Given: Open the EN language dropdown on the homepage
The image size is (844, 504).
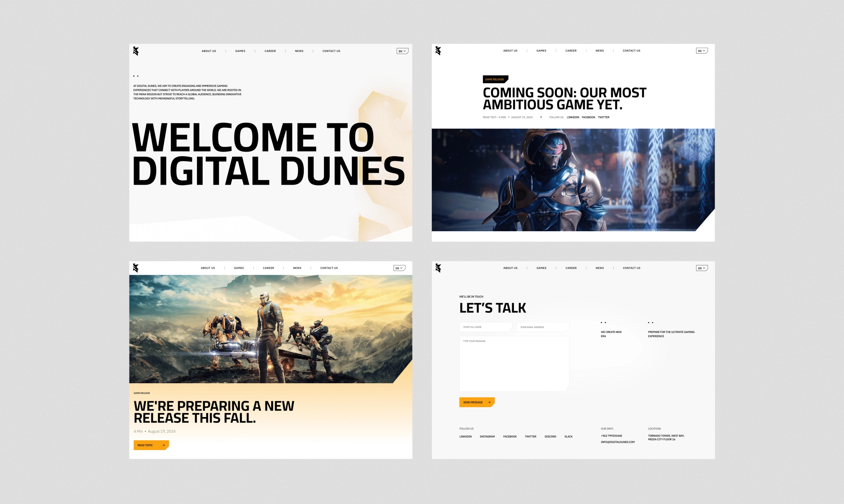Looking at the screenshot, I should point(402,51).
